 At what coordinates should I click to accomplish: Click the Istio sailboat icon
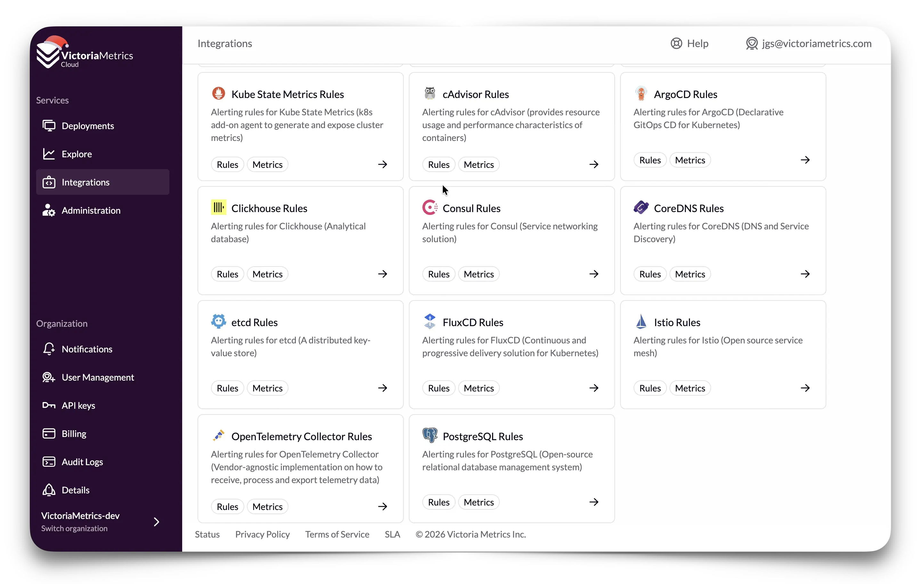641,321
